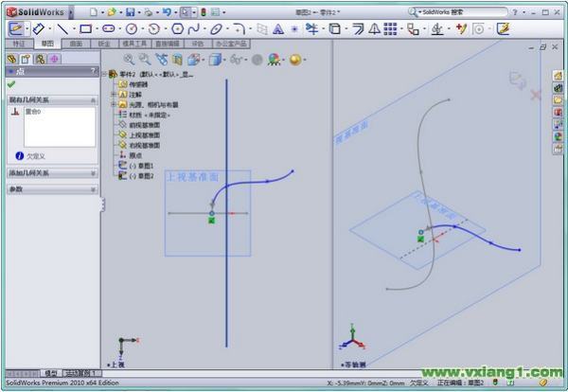Open the Rectangle tool dropdown arrow
The image size is (568, 392).
(x=97, y=29)
